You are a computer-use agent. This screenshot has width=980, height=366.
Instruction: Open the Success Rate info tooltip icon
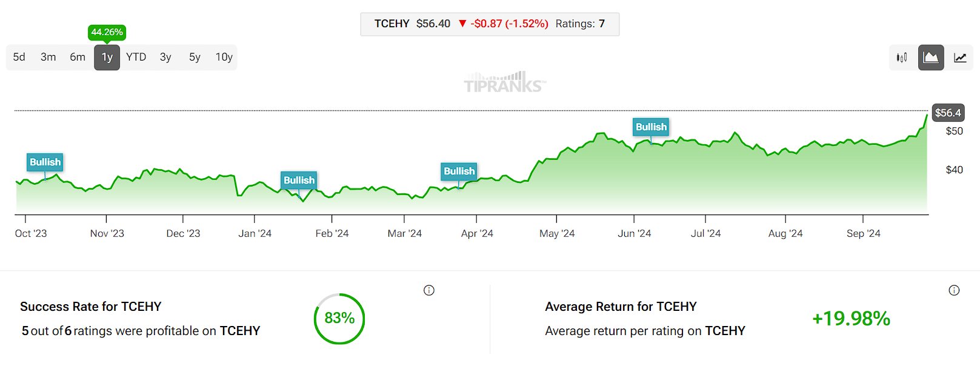(429, 290)
